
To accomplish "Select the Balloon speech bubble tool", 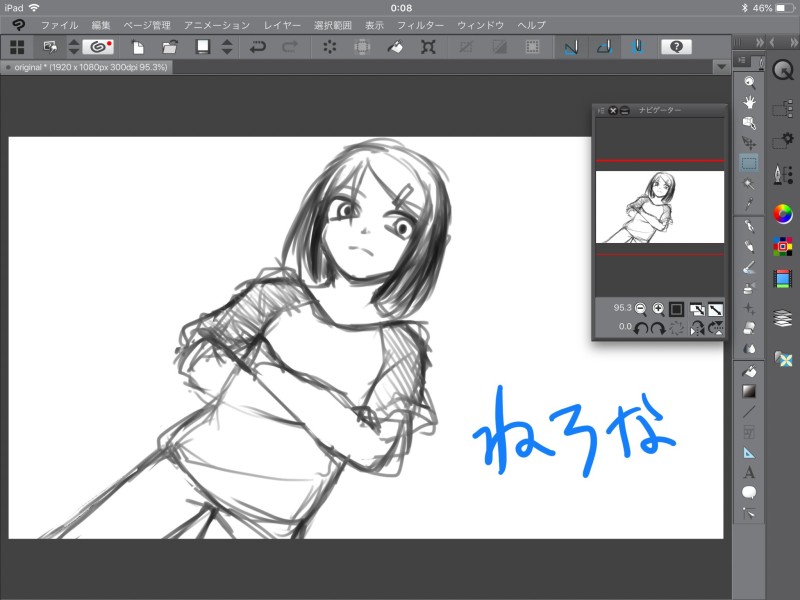I will pos(749,492).
